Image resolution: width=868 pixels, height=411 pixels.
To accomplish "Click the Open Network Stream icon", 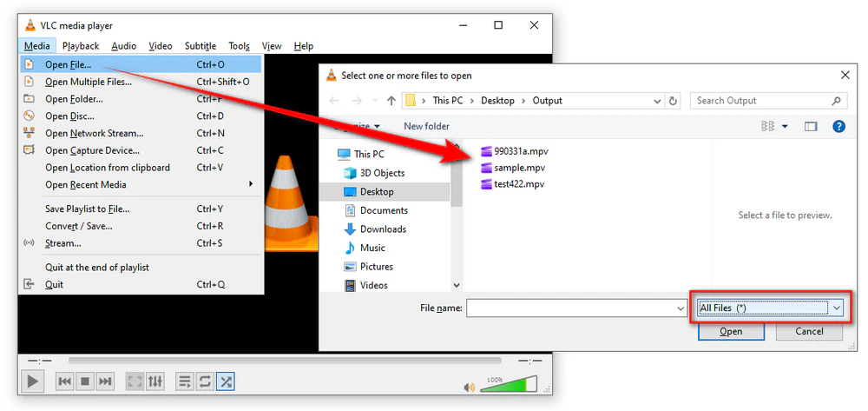I will (x=29, y=134).
